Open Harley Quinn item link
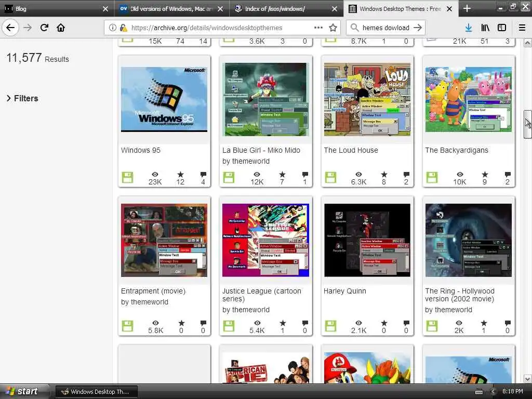532x399 pixels. click(345, 291)
